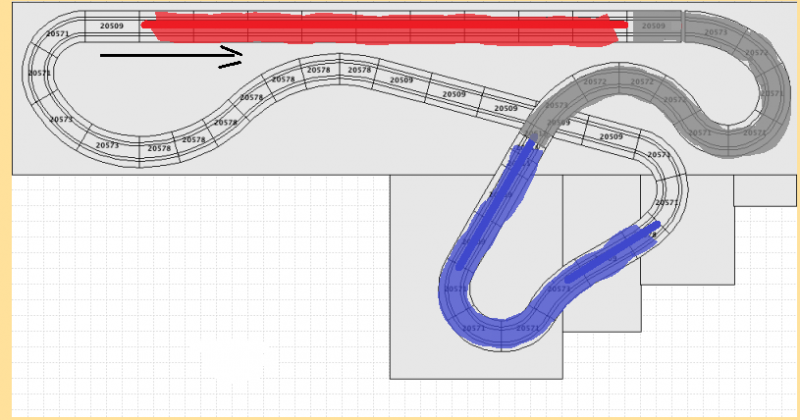Select the gray-shaded 20509 straight piece

point(654,26)
